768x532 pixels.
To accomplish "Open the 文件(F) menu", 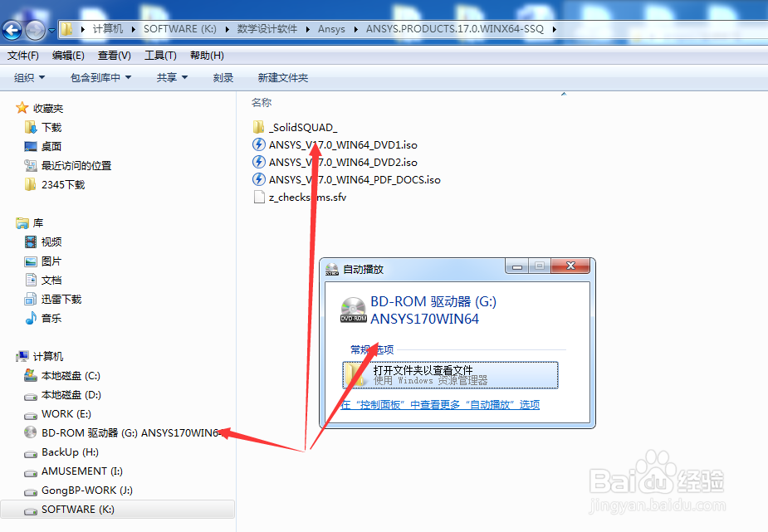I will pyautogui.click(x=23, y=56).
